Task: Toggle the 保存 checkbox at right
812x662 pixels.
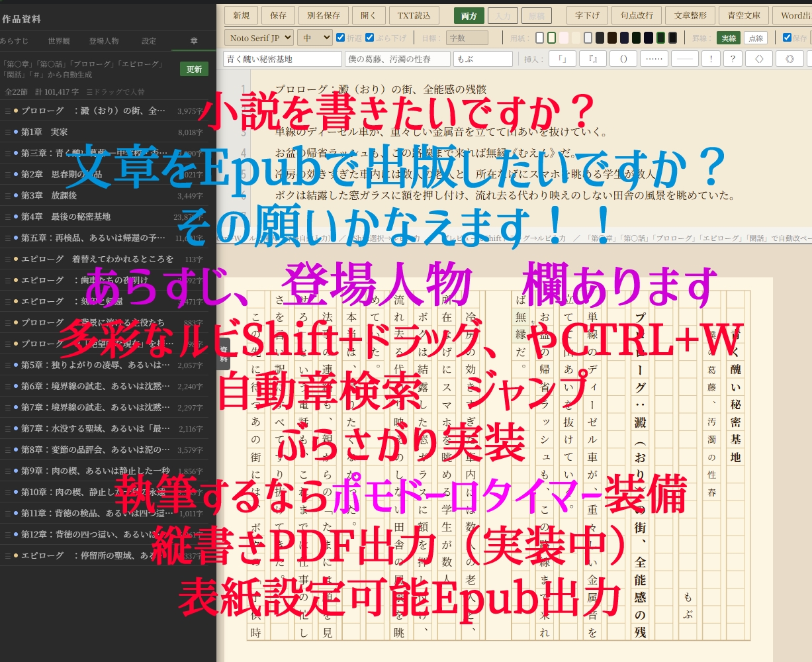Action: point(787,38)
